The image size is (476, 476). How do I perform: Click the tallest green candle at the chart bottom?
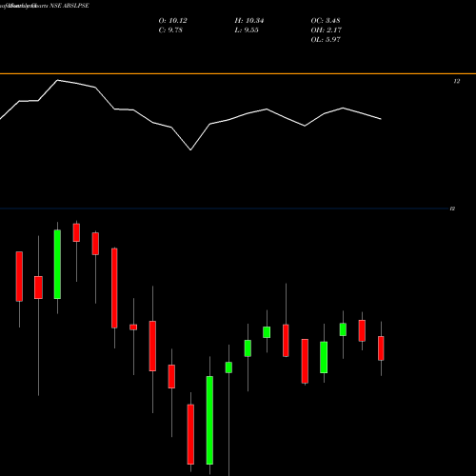tap(209, 420)
